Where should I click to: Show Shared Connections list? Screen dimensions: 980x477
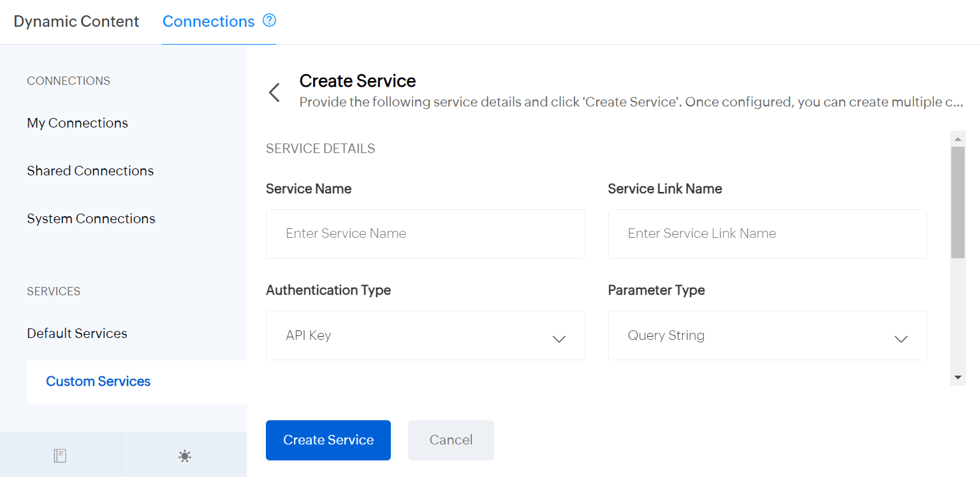90,171
